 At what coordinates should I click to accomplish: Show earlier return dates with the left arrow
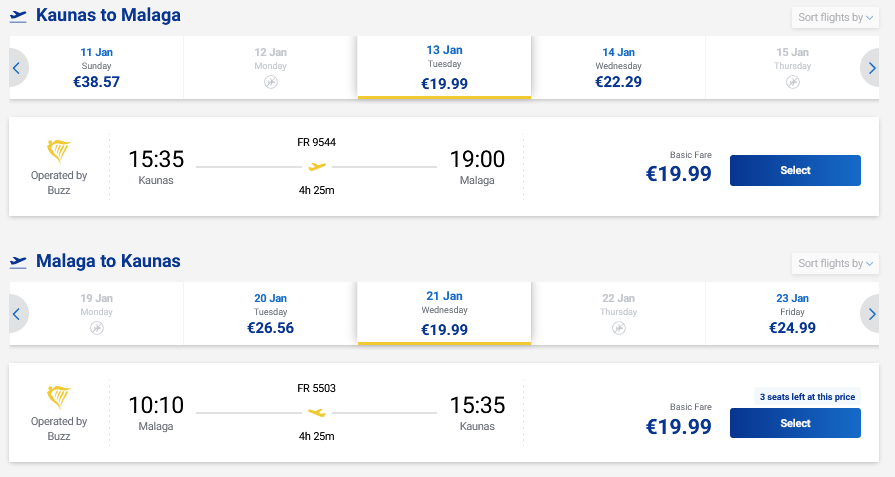[16, 314]
